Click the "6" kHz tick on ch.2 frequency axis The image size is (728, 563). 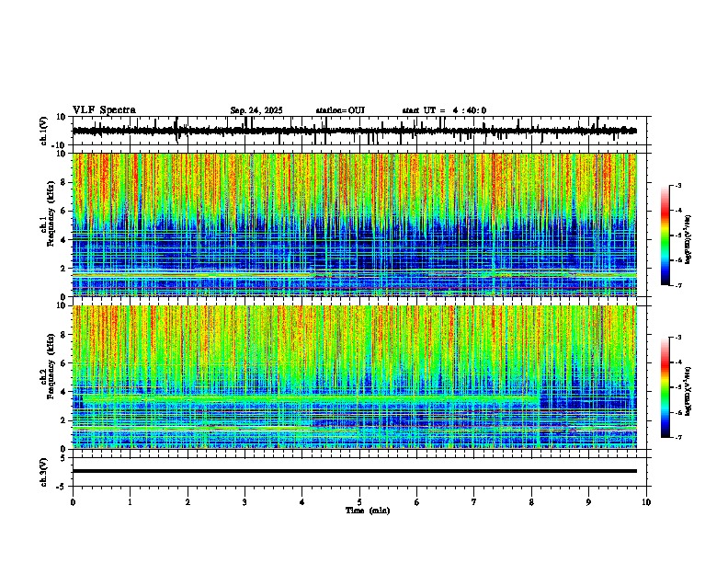pyautogui.click(x=63, y=363)
